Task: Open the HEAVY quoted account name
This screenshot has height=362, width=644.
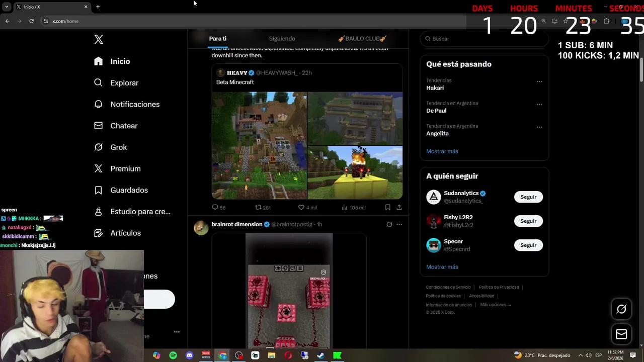Action: tap(237, 73)
